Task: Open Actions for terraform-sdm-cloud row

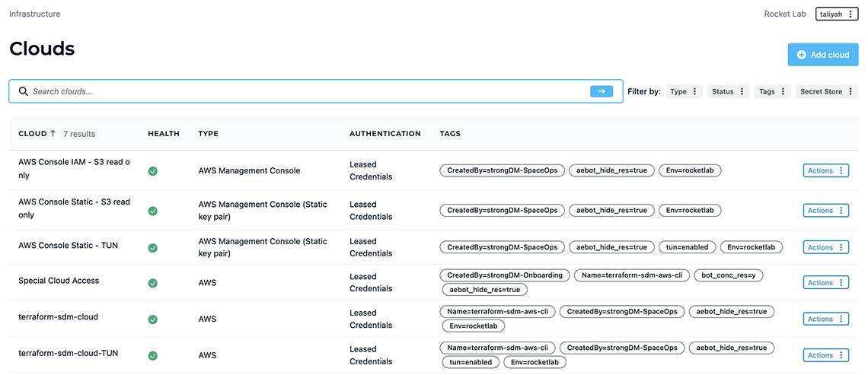Action: (826, 319)
